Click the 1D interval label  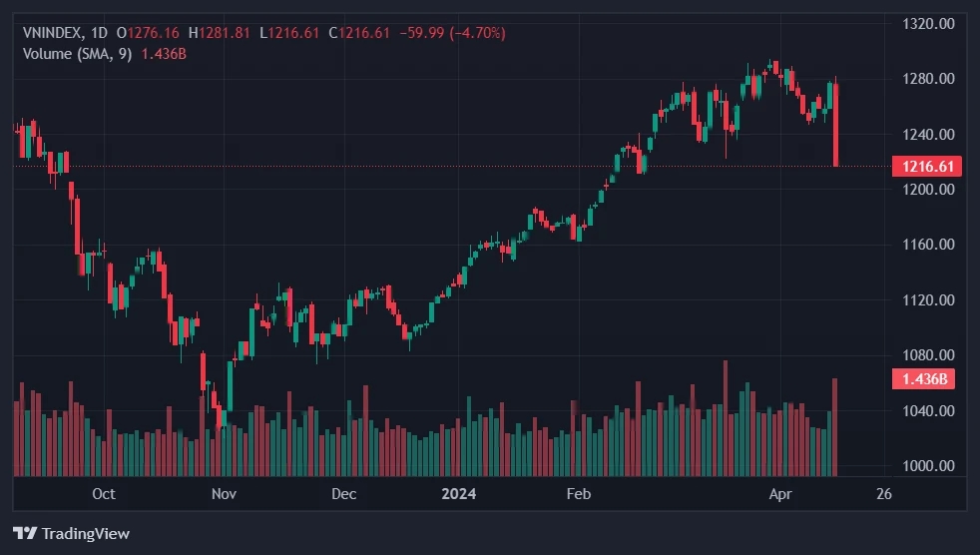[x=99, y=33]
